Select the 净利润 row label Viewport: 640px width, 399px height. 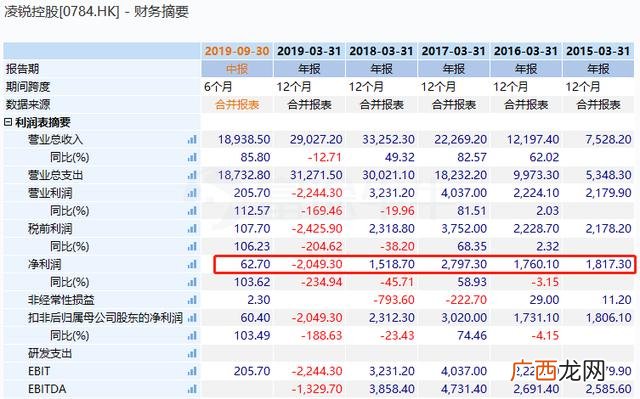click(44, 264)
